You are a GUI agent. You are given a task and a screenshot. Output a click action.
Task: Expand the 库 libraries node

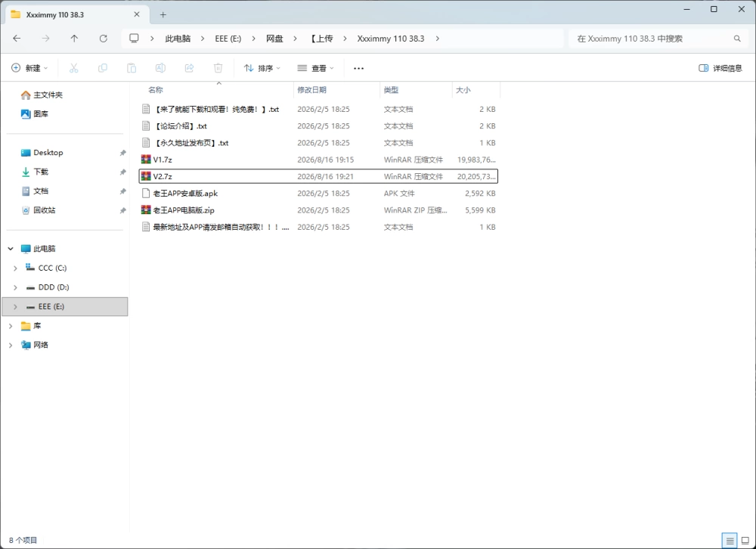pyautogui.click(x=11, y=326)
